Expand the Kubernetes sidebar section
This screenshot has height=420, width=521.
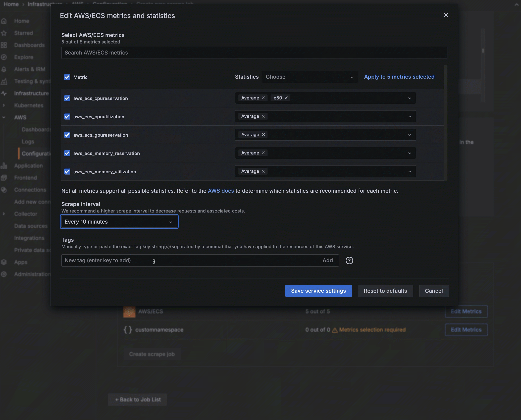tap(4, 106)
